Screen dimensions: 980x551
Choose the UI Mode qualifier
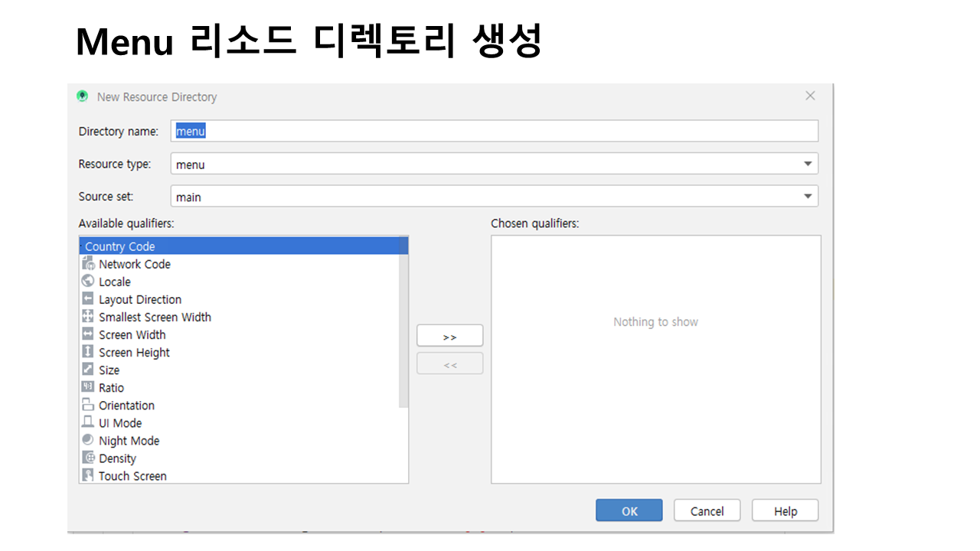coord(120,423)
